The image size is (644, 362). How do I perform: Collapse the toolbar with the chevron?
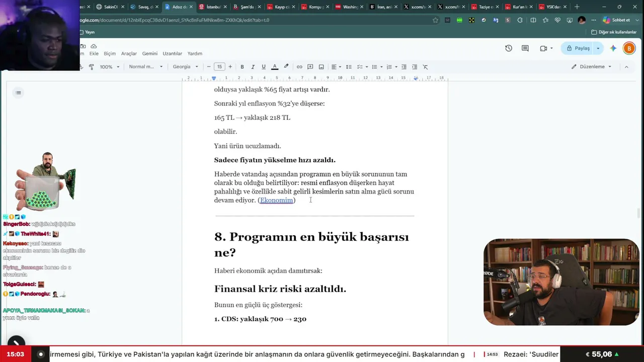(626, 67)
